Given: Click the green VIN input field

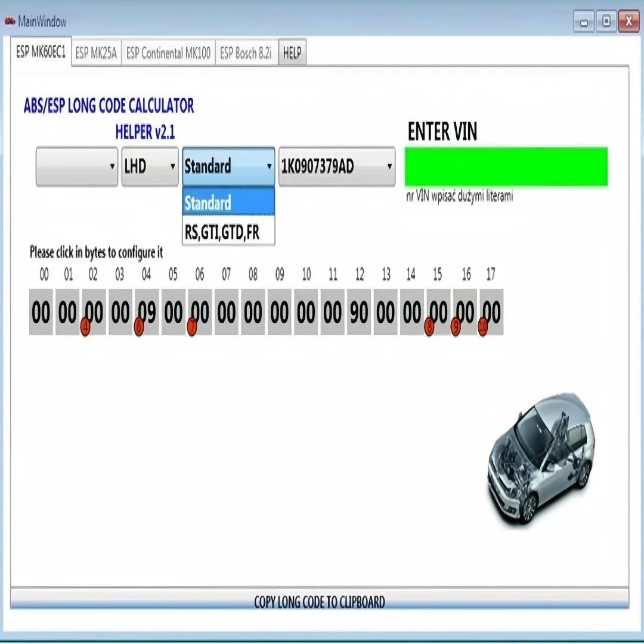Looking at the screenshot, I should [506, 166].
